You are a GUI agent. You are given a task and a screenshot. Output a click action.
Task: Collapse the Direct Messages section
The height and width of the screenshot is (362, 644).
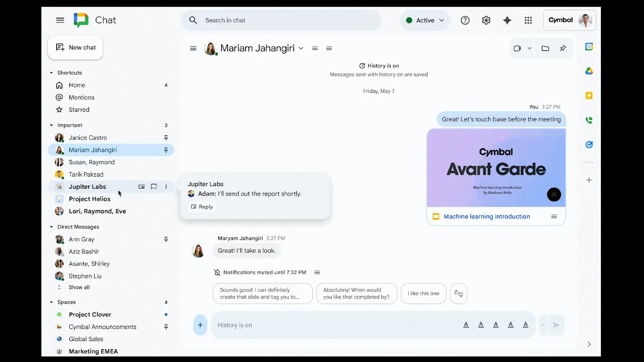coord(52,227)
